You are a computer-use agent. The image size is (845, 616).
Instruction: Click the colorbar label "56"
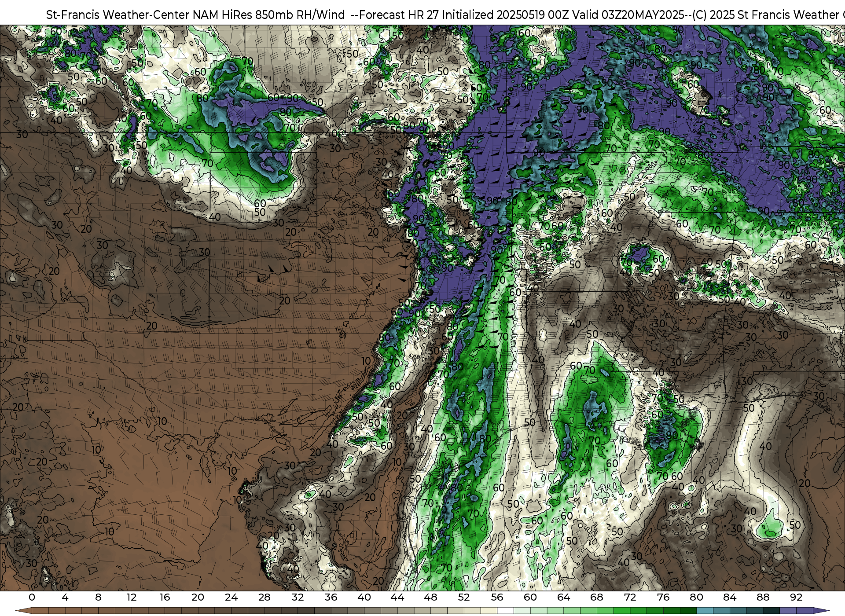pos(497,597)
